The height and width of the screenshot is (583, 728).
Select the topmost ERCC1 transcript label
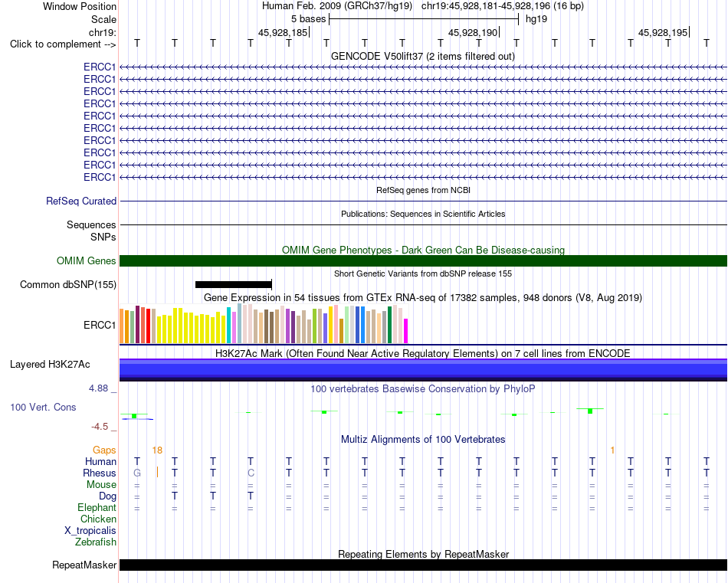100,67
